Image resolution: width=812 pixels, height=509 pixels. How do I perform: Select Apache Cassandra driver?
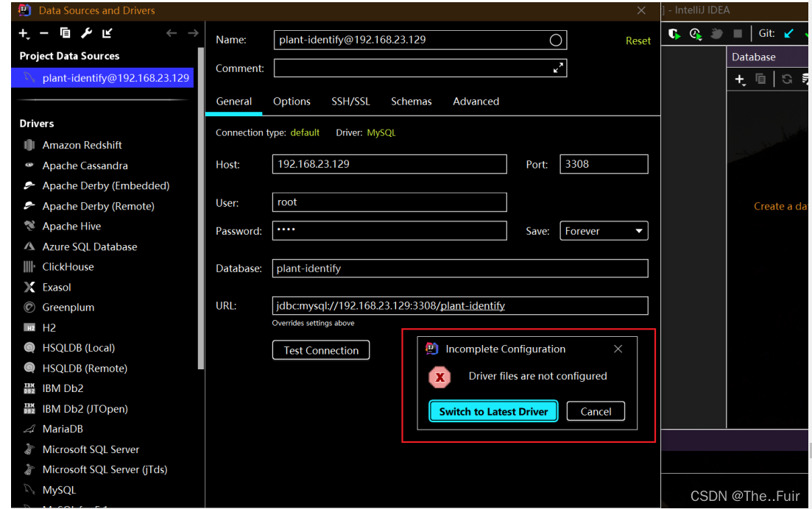click(85, 165)
